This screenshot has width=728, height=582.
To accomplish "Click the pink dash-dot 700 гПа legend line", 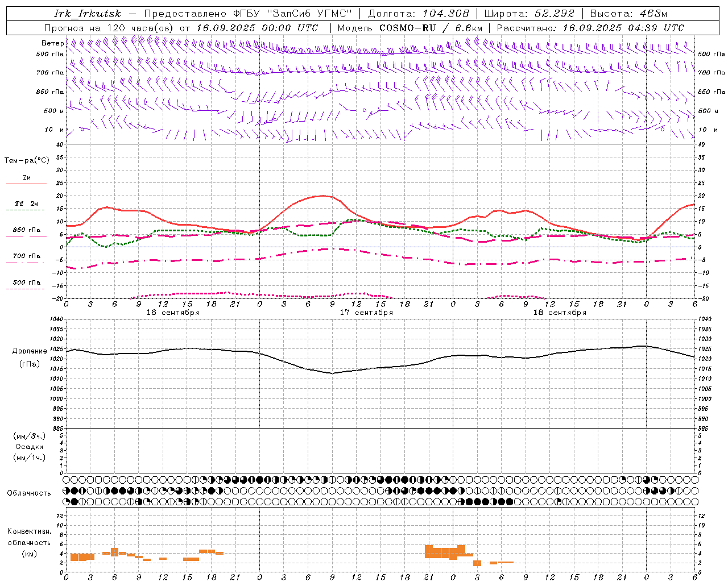I will coord(26,263).
